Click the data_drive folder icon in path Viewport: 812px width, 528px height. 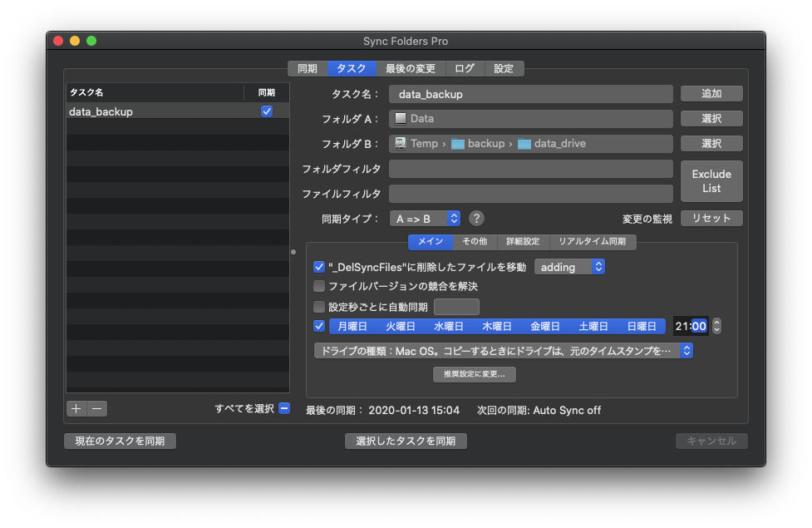click(524, 144)
